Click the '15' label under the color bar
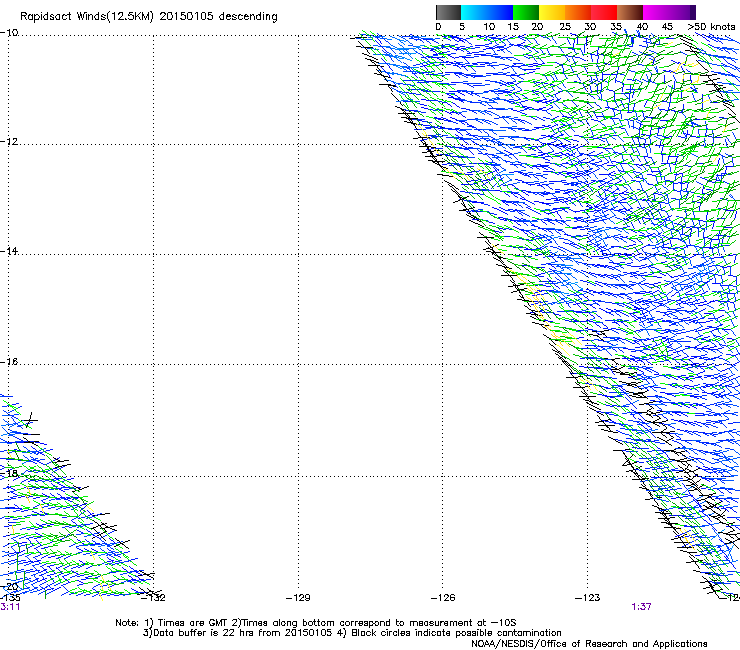The width and height of the screenshot is (740, 650). (x=513, y=27)
